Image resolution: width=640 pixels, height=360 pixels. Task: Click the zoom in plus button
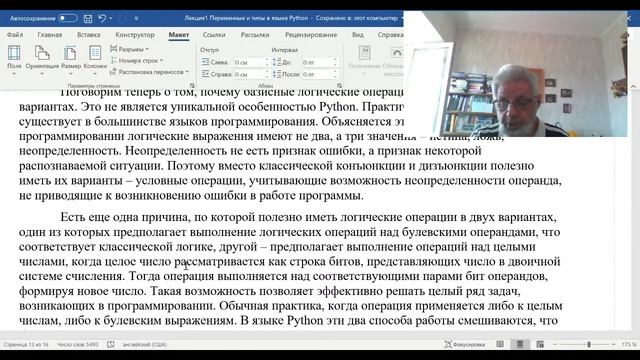613,344
